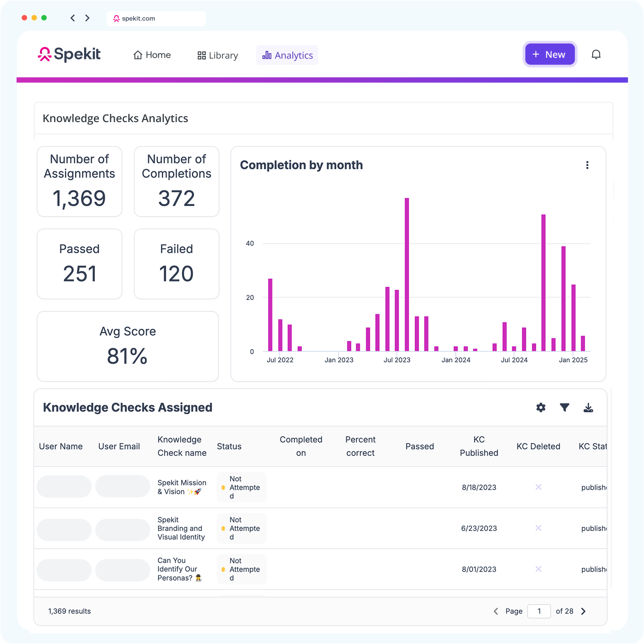Image resolution: width=644 pixels, height=644 pixels.
Task: Click the Spekit logo
Action: 69,55
